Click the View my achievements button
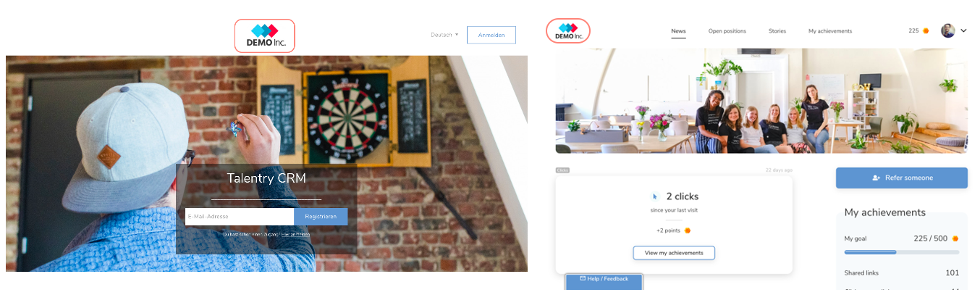 (x=674, y=253)
